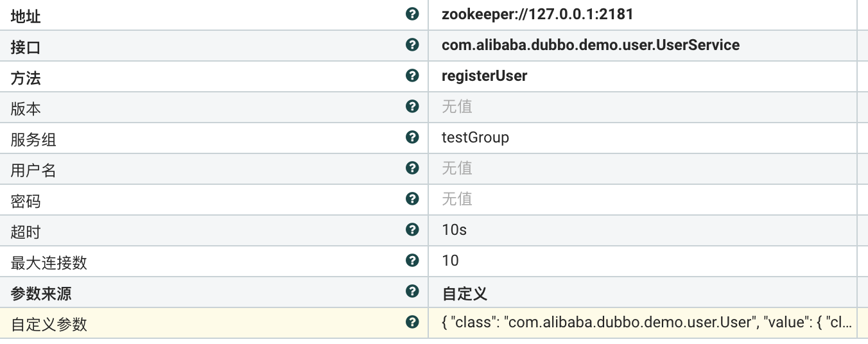Open the 参数来源 value 自定义
868x344 pixels.
click(x=464, y=295)
